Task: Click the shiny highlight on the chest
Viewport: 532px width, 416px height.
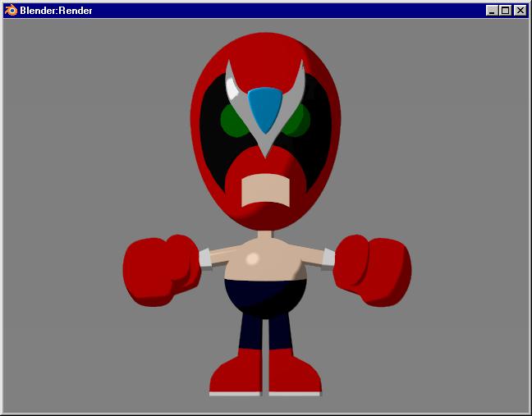Action: [253, 258]
